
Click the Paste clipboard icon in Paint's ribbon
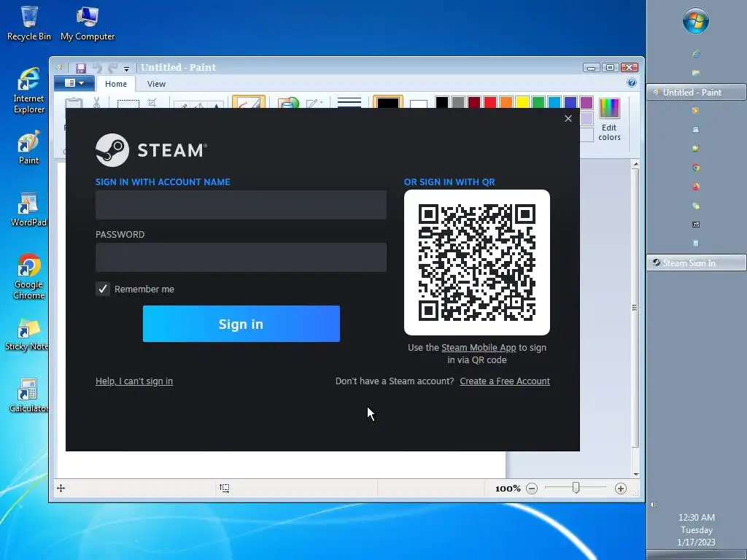click(74, 104)
